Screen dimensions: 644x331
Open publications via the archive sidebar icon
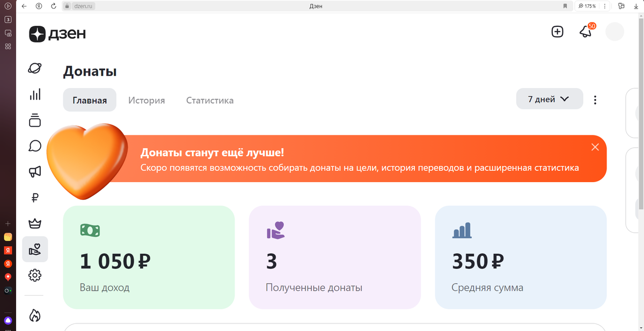[x=35, y=120]
